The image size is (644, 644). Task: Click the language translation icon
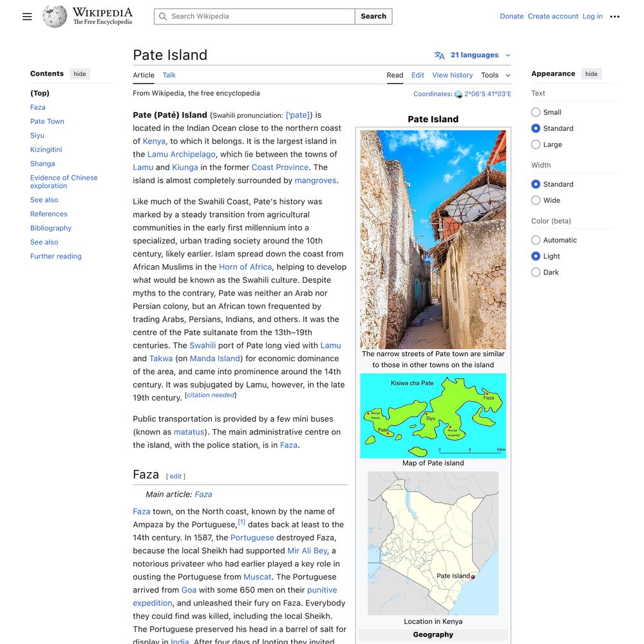[x=439, y=55]
